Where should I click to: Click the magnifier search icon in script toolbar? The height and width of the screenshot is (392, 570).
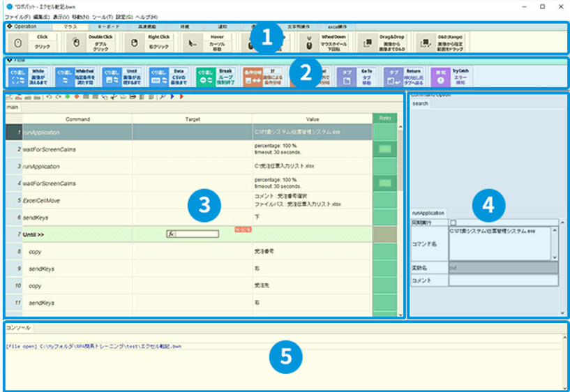163,97
